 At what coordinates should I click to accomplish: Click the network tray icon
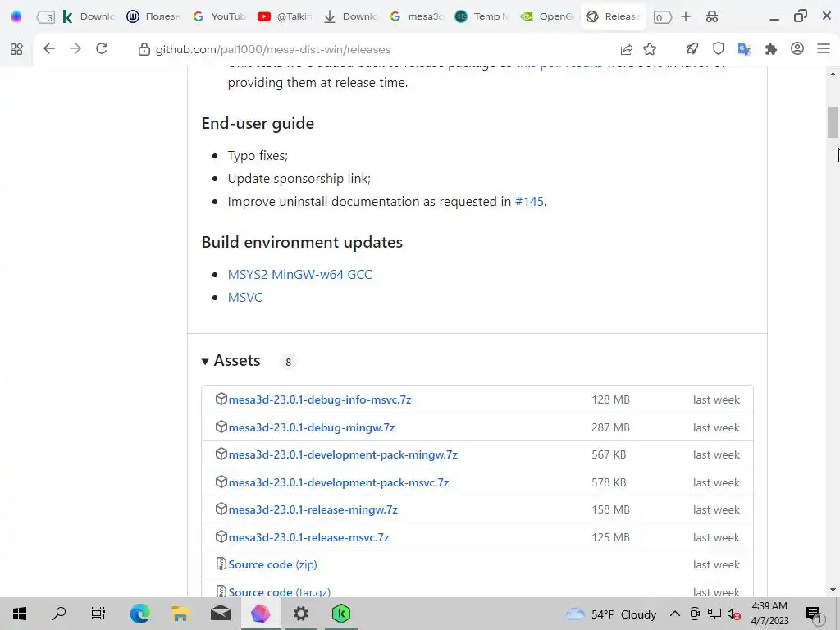click(x=714, y=614)
